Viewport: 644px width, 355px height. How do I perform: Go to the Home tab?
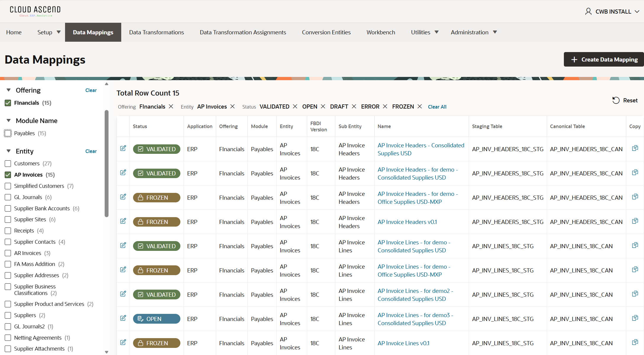click(14, 32)
